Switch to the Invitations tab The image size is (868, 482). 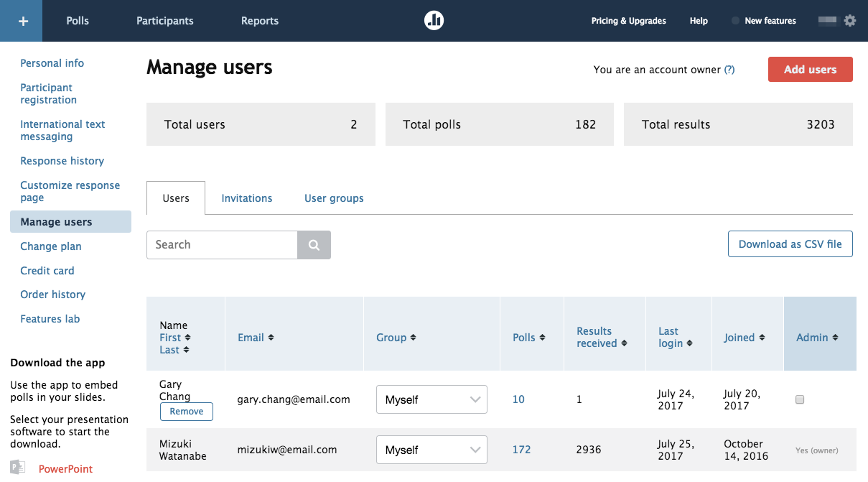tap(246, 198)
